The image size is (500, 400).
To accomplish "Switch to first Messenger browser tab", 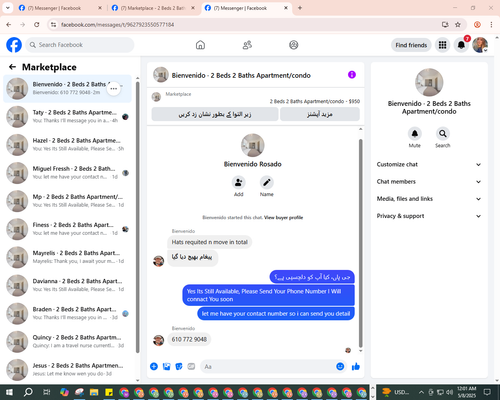I will (61, 8).
